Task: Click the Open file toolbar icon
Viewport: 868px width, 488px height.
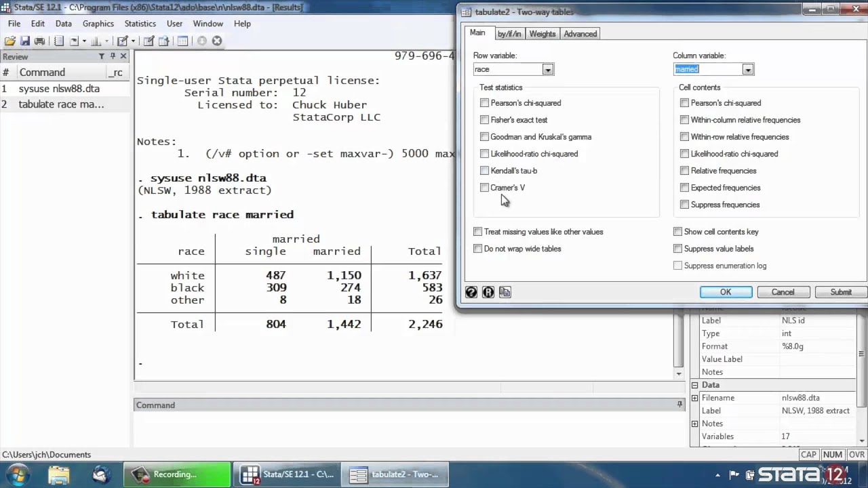Action: point(10,41)
